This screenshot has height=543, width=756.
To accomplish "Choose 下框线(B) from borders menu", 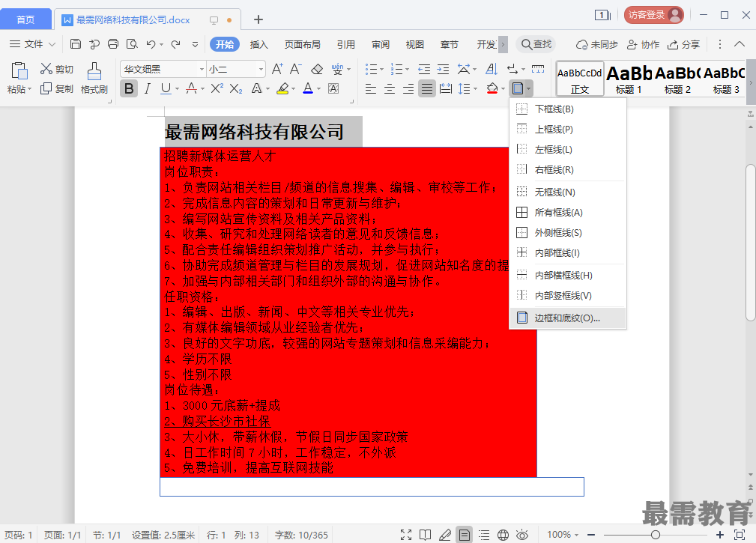I will pos(568,109).
